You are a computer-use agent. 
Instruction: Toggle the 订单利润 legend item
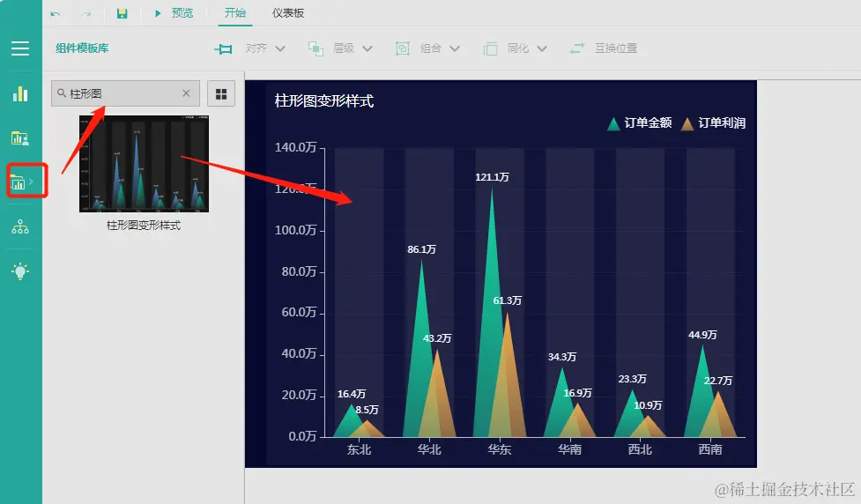(x=713, y=123)
